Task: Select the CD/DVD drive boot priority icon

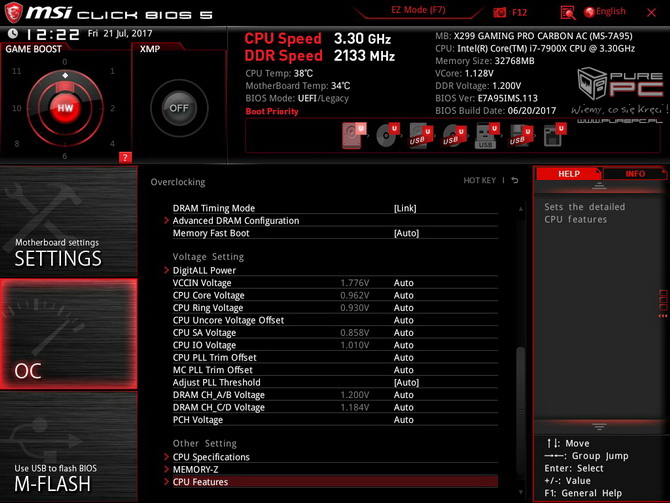Action: (x=387, y=135)
